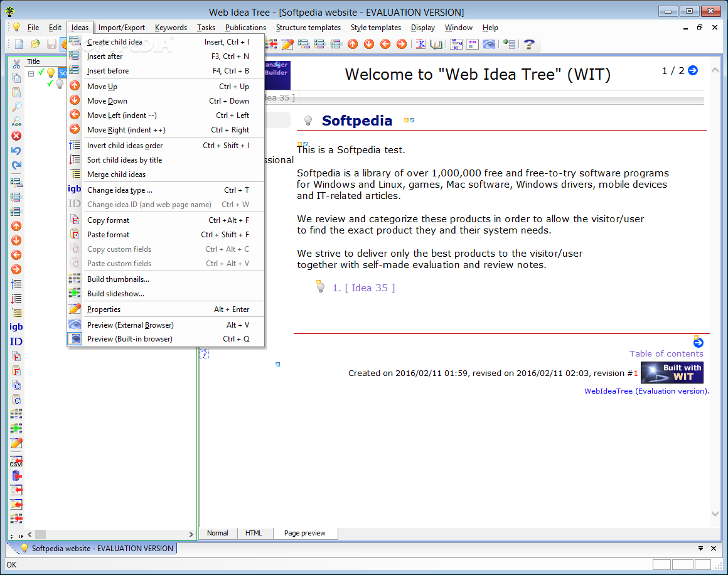
Task: Click the dashed question mark box in the preview
Action: (x=205, y=354)
